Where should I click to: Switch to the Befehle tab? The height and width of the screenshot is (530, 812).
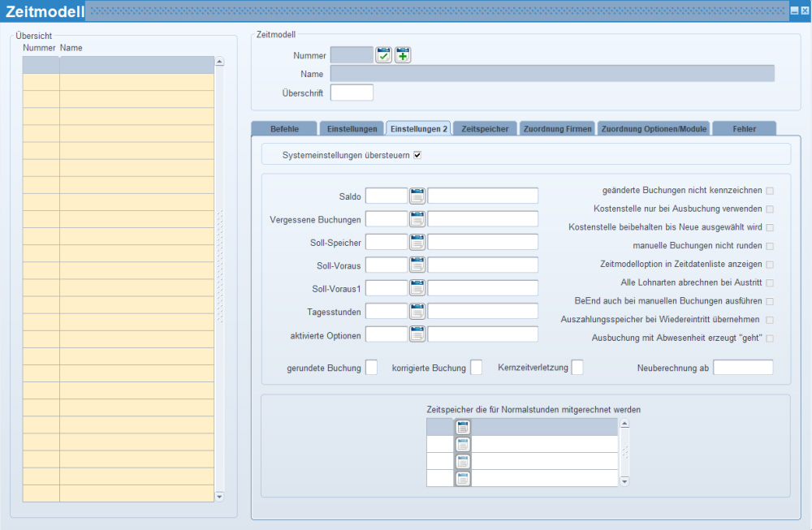click(284, 128)
